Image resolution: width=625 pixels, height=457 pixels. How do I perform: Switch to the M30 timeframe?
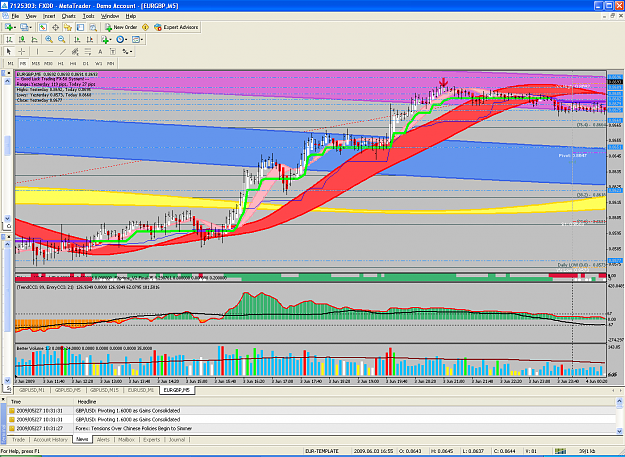pyautogui.click(x=48, y=63)
